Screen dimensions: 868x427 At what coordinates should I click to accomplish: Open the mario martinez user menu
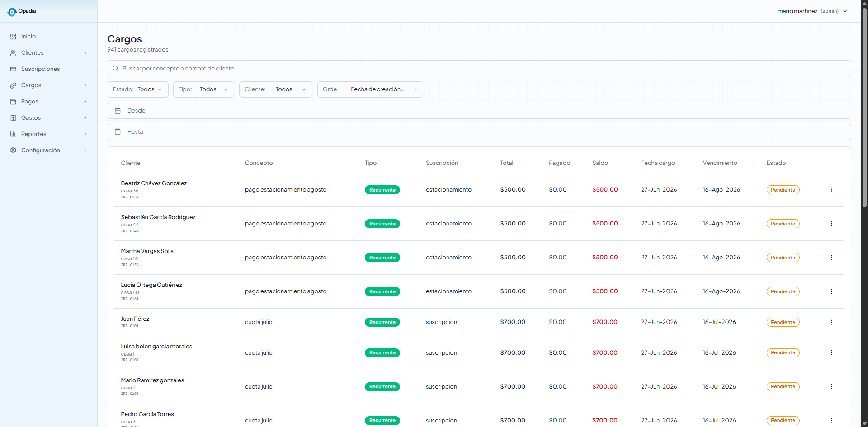[x=812, y=11]
